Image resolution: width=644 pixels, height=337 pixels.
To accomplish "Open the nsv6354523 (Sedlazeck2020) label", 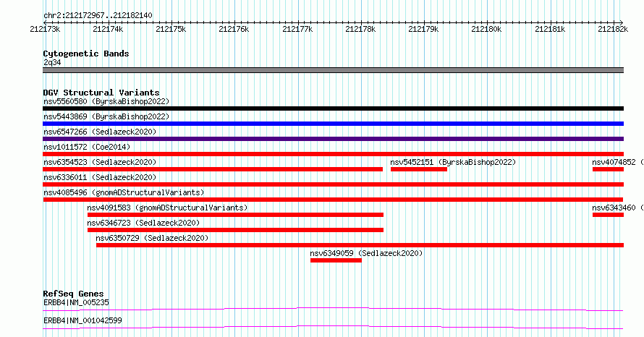I will click(100, 162).
